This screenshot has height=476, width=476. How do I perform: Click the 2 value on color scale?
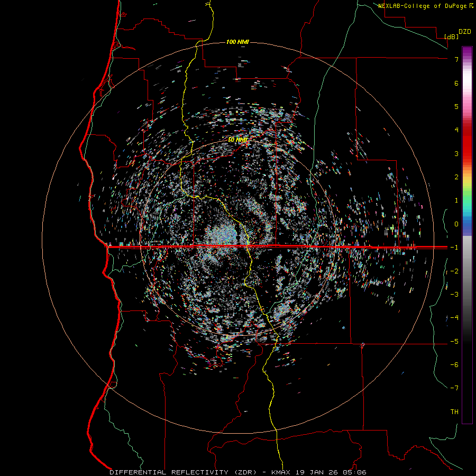coord(456,177)
